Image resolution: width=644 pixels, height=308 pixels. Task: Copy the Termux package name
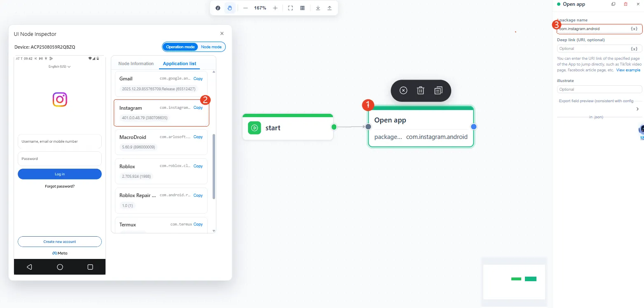coord(198,224)
